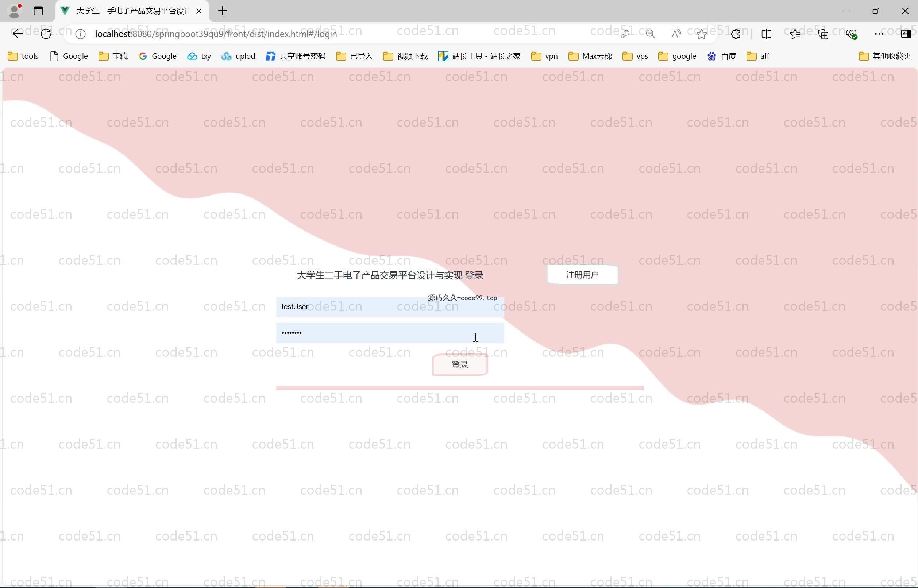The image size is (918, 588).
Task: Click the password input field
Action: click(x=390, y=333)
